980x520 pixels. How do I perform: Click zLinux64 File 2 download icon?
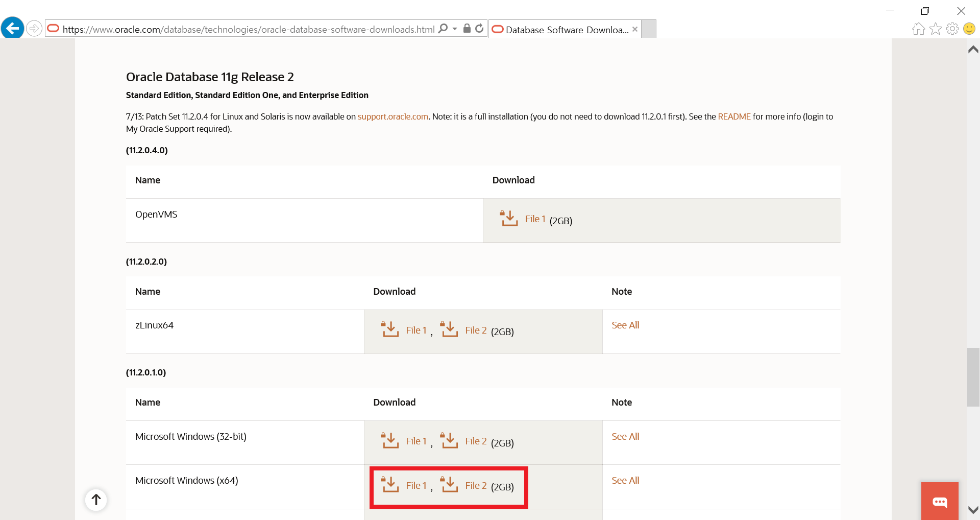click(449, 329)
